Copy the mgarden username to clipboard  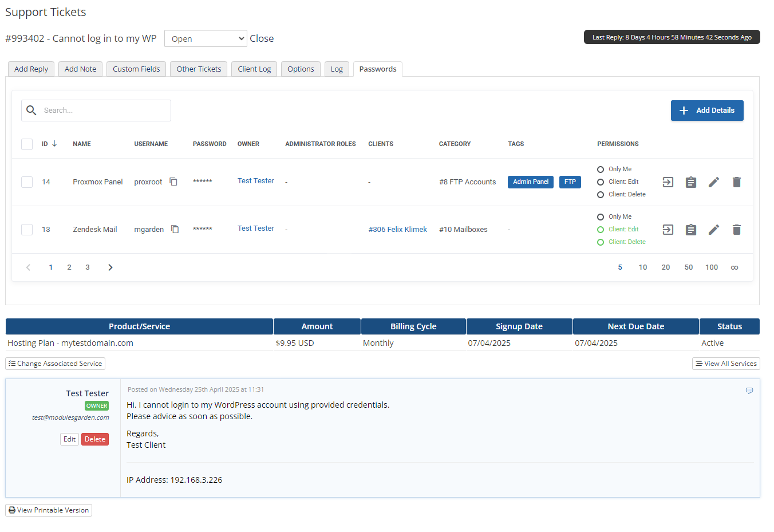175,230
